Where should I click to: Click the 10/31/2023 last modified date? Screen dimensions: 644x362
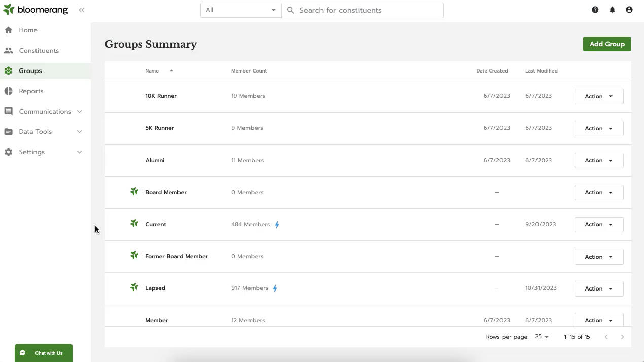click(541, 288)
